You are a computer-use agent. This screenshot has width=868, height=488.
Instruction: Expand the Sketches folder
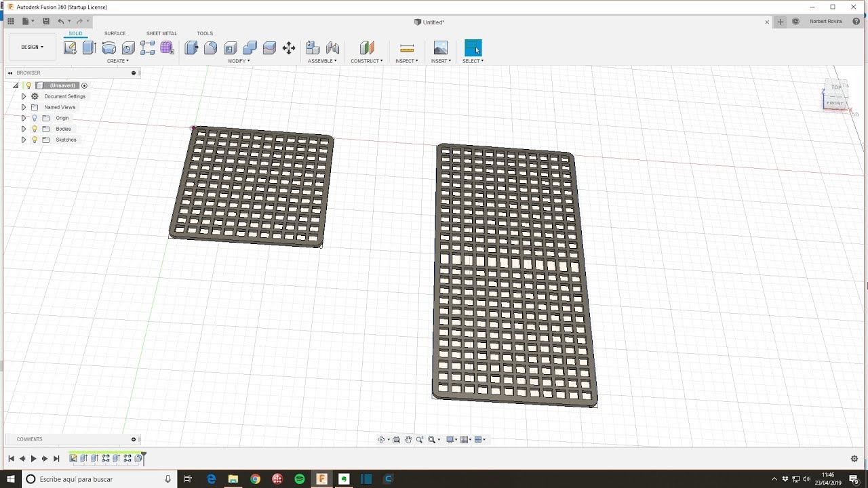coord(23,140)
